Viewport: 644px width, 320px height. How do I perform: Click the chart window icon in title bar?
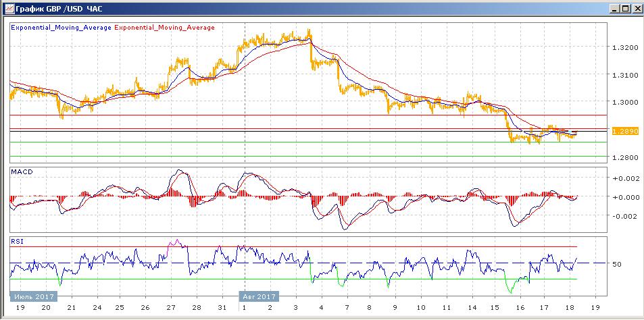tap(7, 9)
